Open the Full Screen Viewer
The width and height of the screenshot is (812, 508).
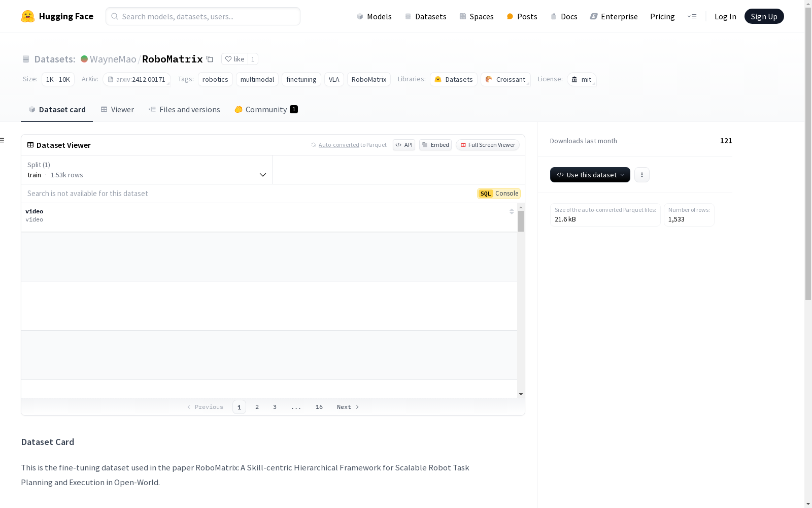487,145
